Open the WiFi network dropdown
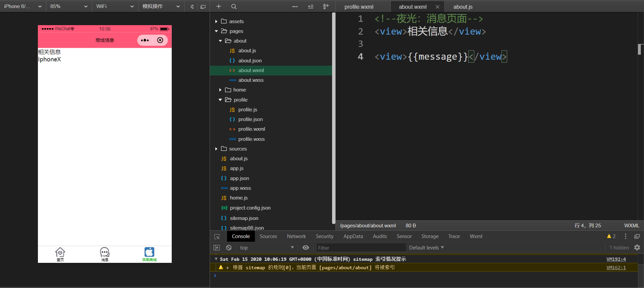This screenshot has width=644, height=288. coord(115,6)
